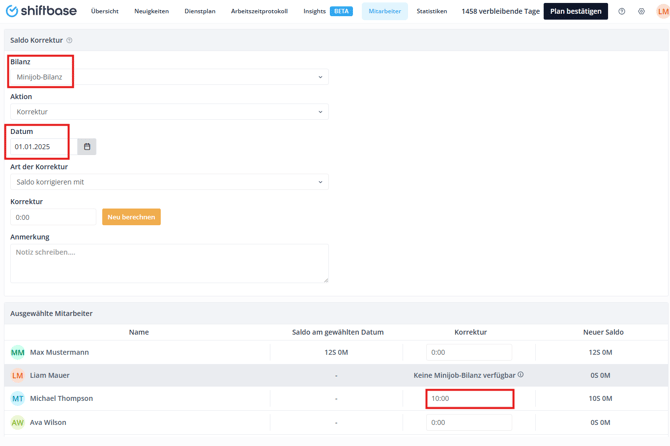Screen dimensions: 670x446
Task: Go to the Statistiken tab
Action: click(x=432, y=12)
